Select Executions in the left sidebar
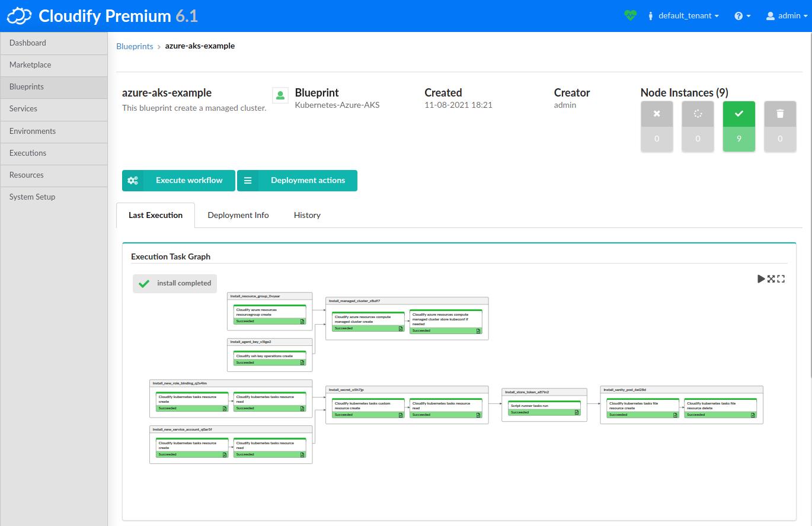The height and width of the screenshot is (526, 812). (x=28, y=153)
